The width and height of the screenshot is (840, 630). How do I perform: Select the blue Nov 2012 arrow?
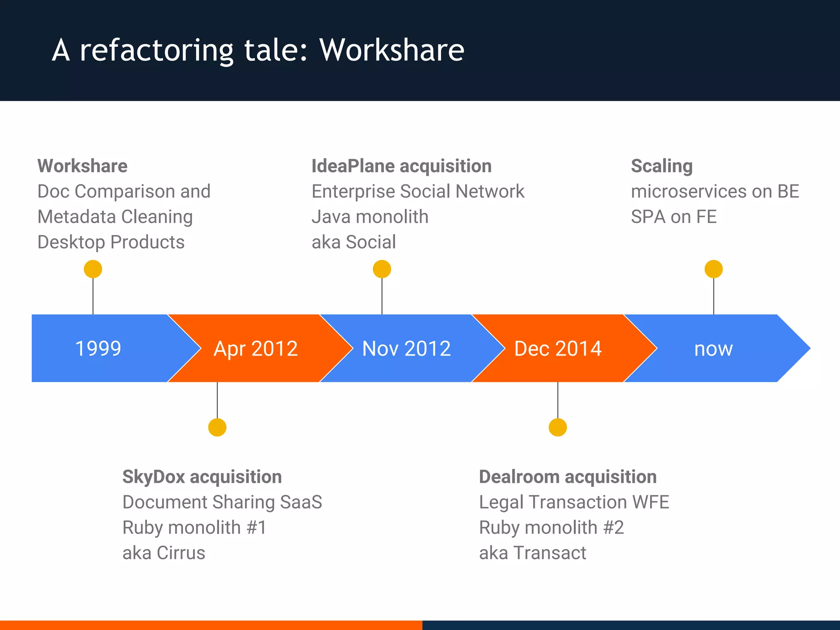coord(406,348)
